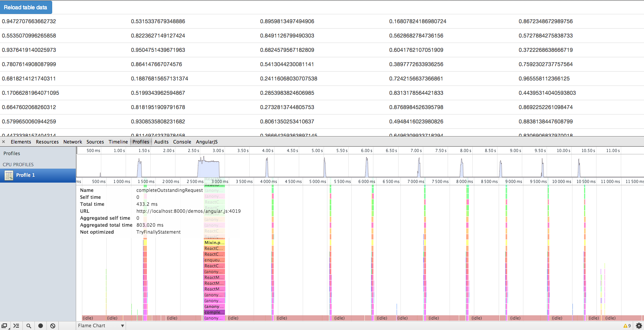Open DevTools settings gear

coord(639,326)
